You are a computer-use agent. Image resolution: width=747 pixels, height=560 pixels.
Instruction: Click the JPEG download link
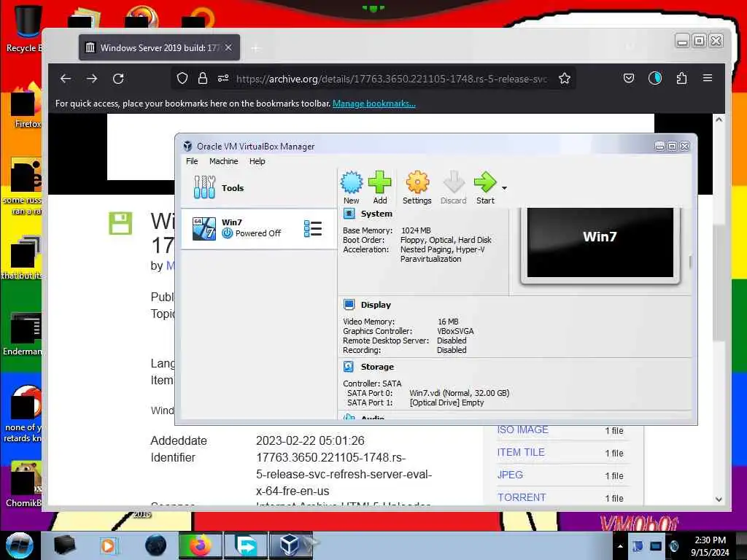(x=510, y=475)
